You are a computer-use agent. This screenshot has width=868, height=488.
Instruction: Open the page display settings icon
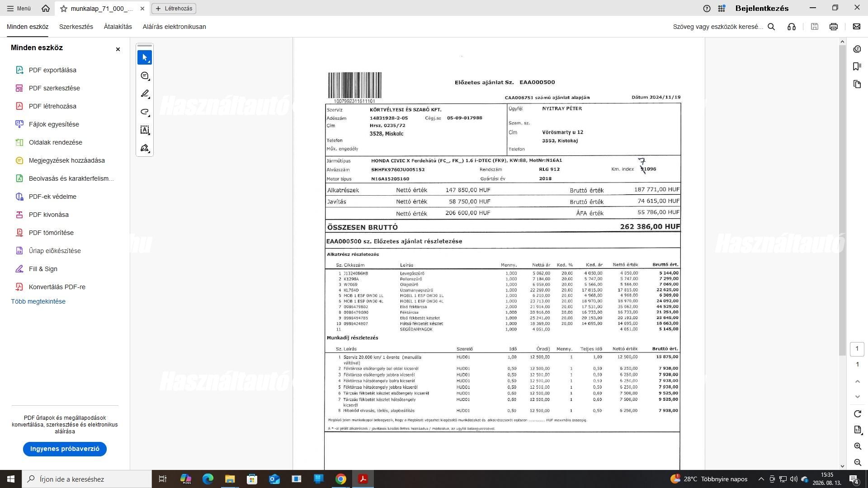[858, 430]
